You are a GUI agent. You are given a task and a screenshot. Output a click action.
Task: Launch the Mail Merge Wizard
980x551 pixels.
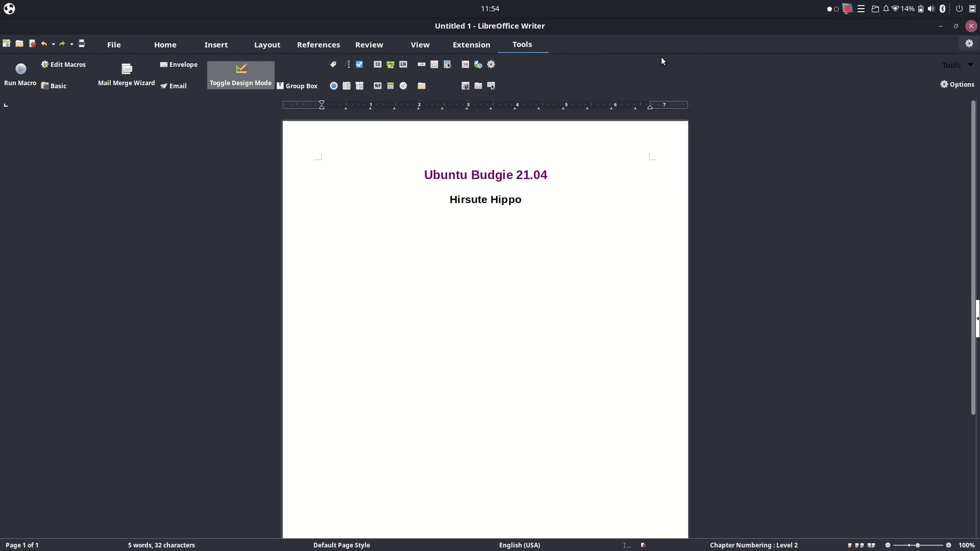(x=127, y=74)
